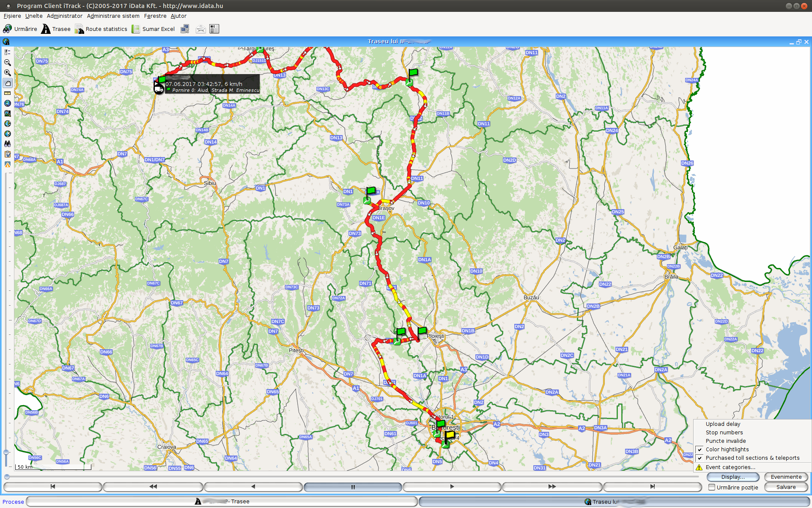The width and height of the screenshot is (812, 508).
Task: Uncheck Color hightlights option
Action: point(700,450)
